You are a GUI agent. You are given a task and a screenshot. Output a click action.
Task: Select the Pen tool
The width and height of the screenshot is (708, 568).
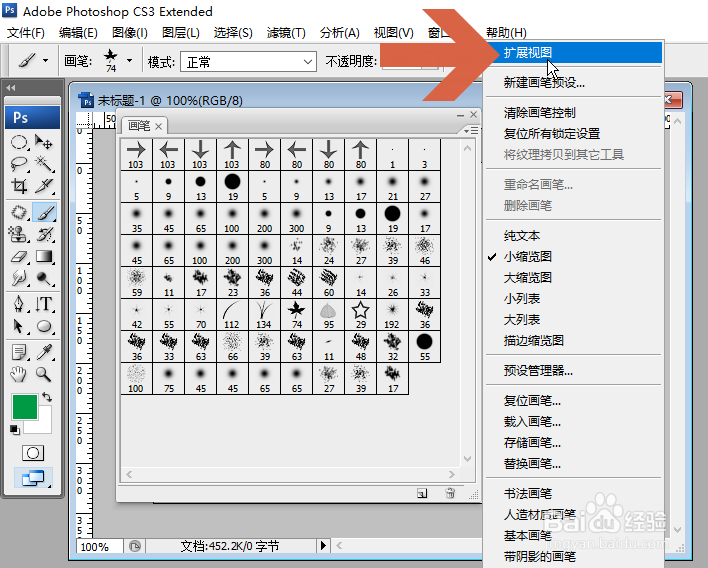click(19, 304)
